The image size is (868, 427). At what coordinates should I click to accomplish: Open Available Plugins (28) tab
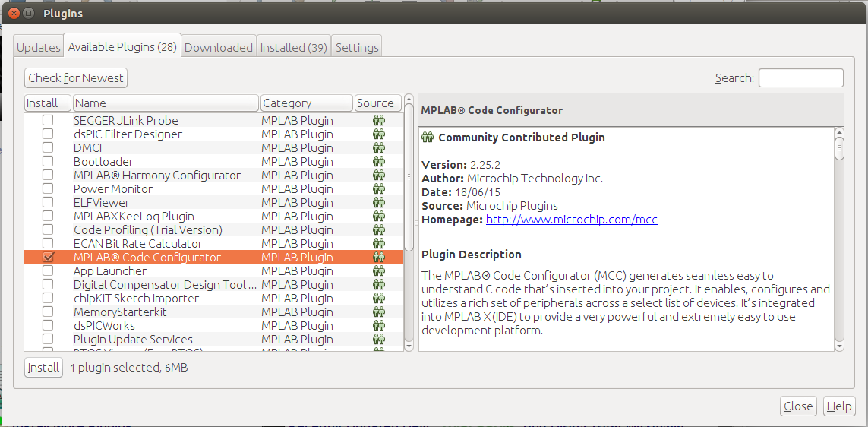(122, 46)
